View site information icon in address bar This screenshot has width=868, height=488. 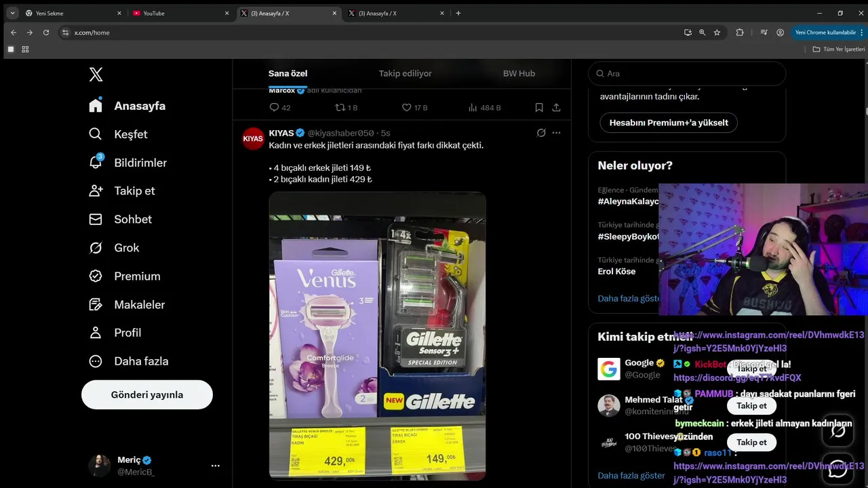point(65,33)
